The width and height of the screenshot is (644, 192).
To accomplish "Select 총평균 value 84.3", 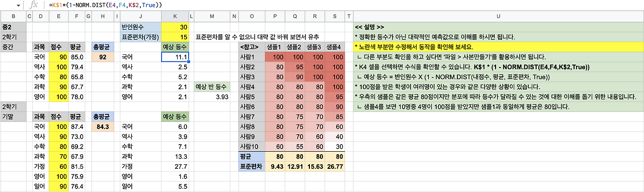I will point(103,126).
